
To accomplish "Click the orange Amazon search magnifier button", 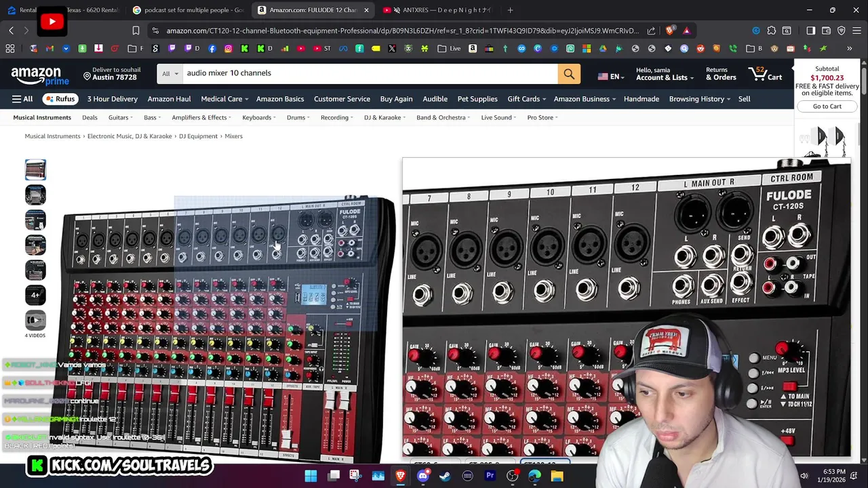I will point(569,74).
